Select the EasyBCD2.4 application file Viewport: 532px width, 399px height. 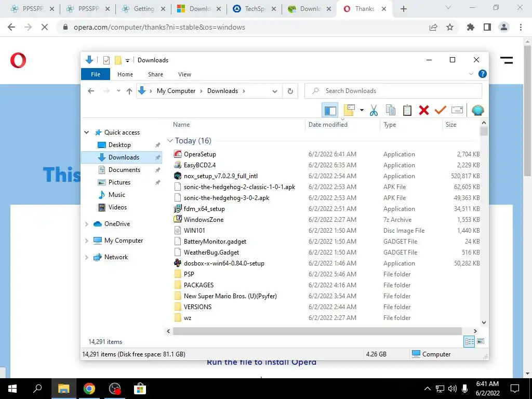pos(199,165)
